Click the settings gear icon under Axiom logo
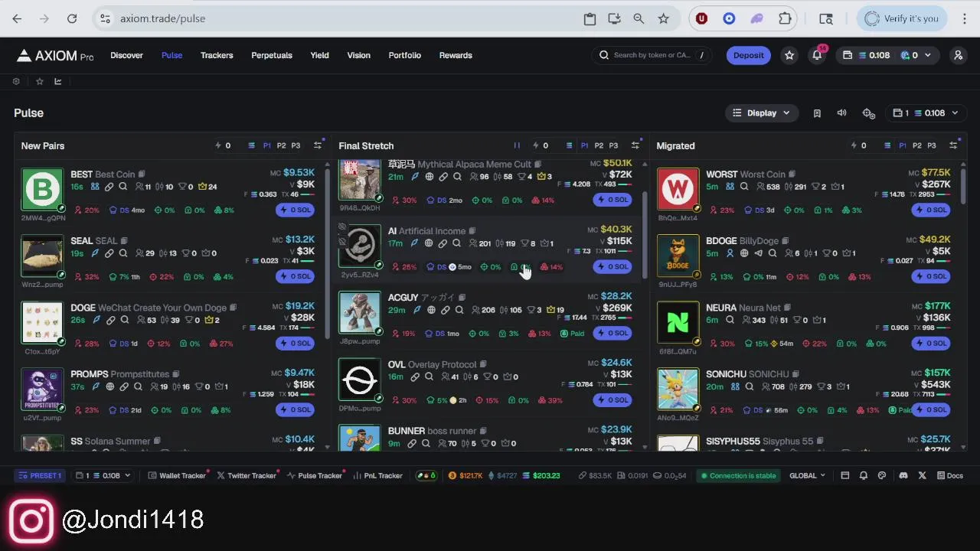 tap(16, 81)
